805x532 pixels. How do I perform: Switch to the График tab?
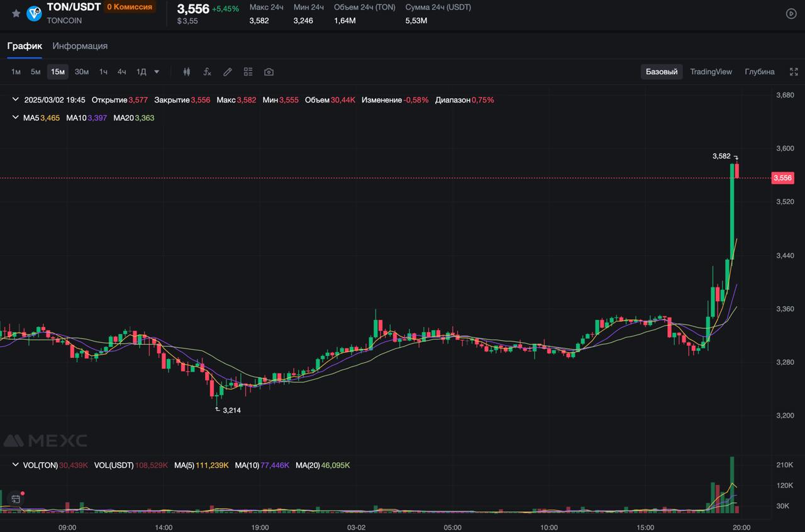(25, 46)
